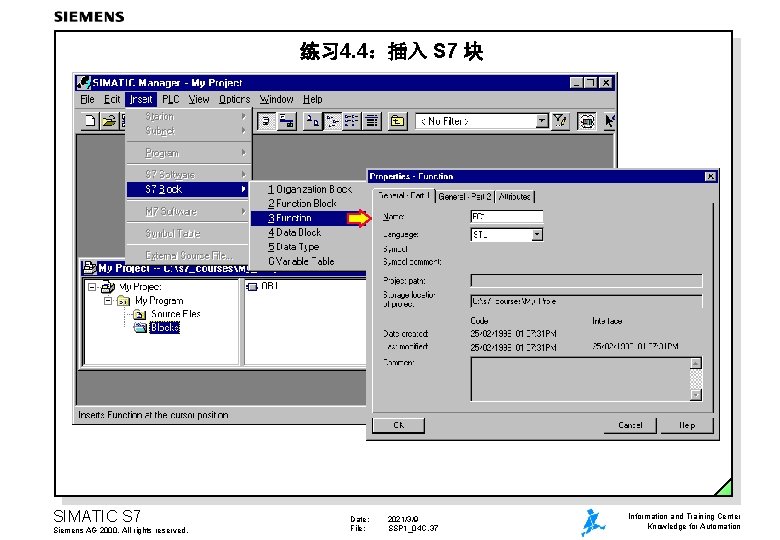Open the File menu
The image size is (780, 540).
pyautogui.click(x=87, y=99)
